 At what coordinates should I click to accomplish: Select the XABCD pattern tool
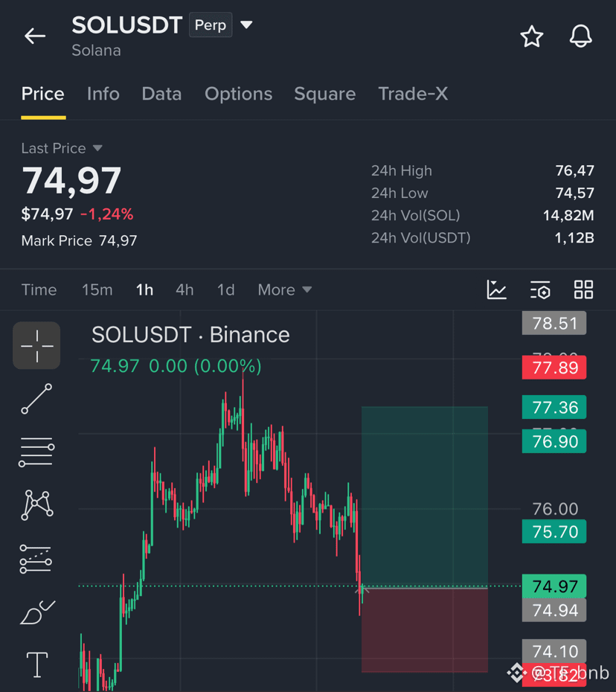pos(37,505)
